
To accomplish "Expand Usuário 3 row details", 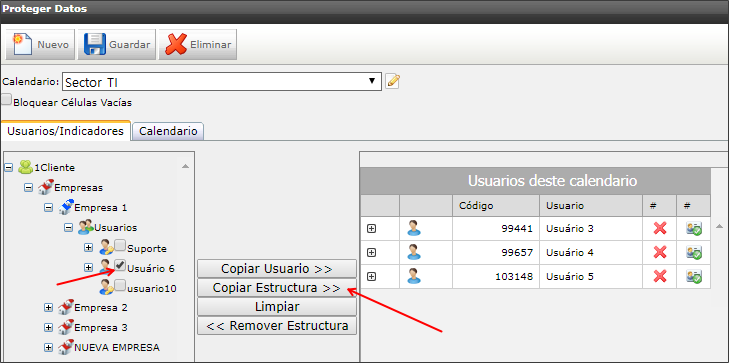I will tap(371, 228).
